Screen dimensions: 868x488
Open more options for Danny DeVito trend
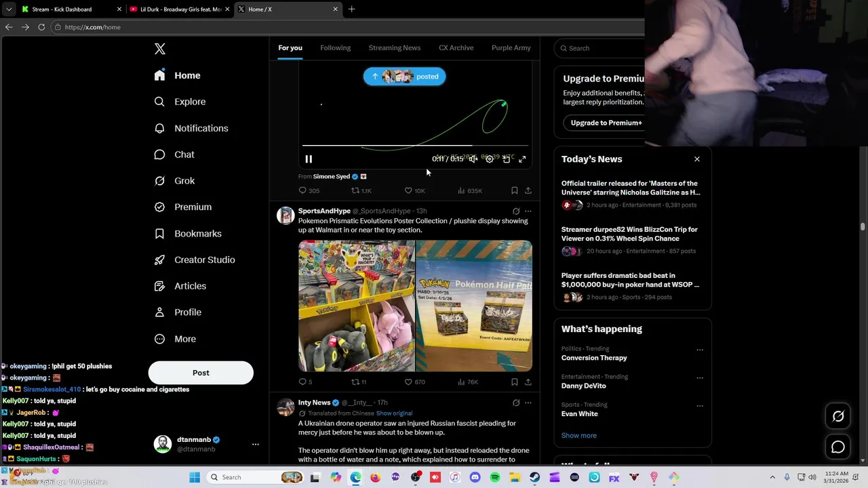(700, 378)
